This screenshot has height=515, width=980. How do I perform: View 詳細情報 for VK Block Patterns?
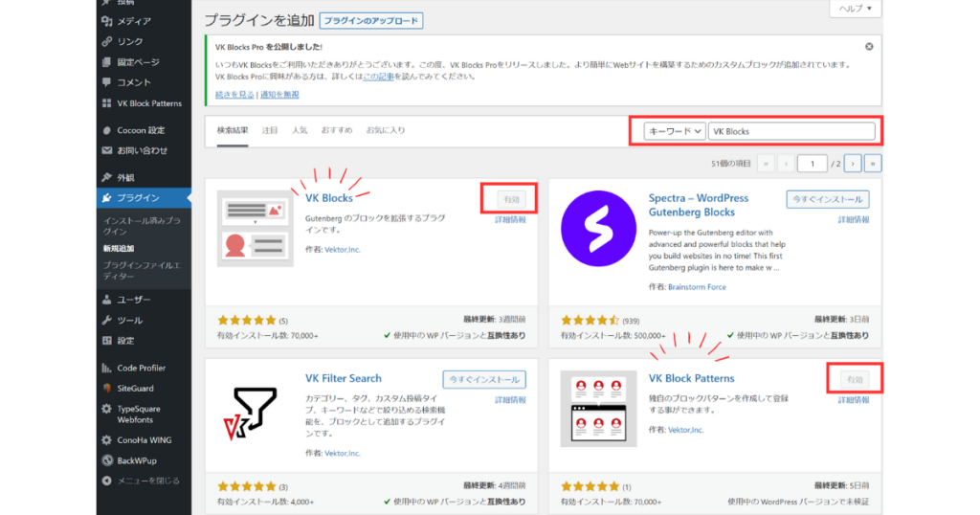coord(854,400)
